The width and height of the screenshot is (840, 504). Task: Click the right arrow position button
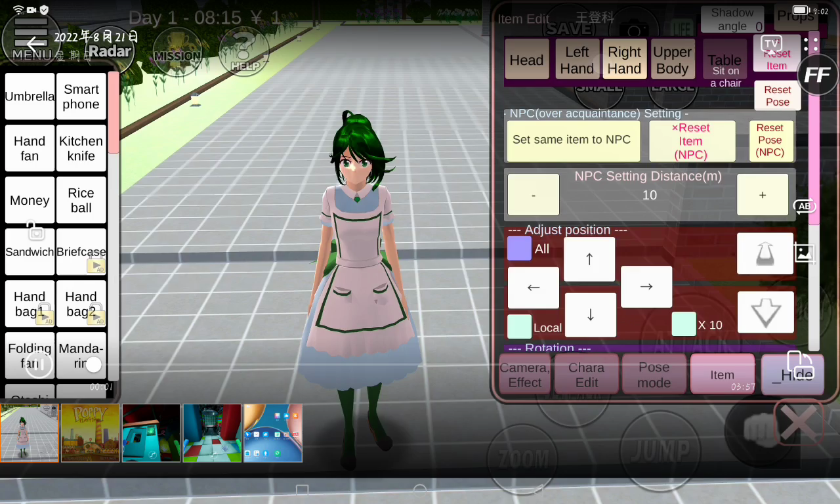point(646,287)
